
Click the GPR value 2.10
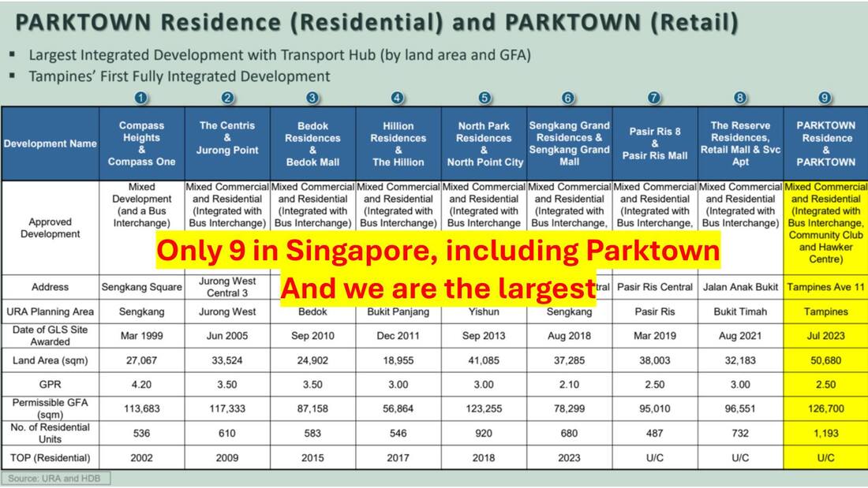click(569, 385)
